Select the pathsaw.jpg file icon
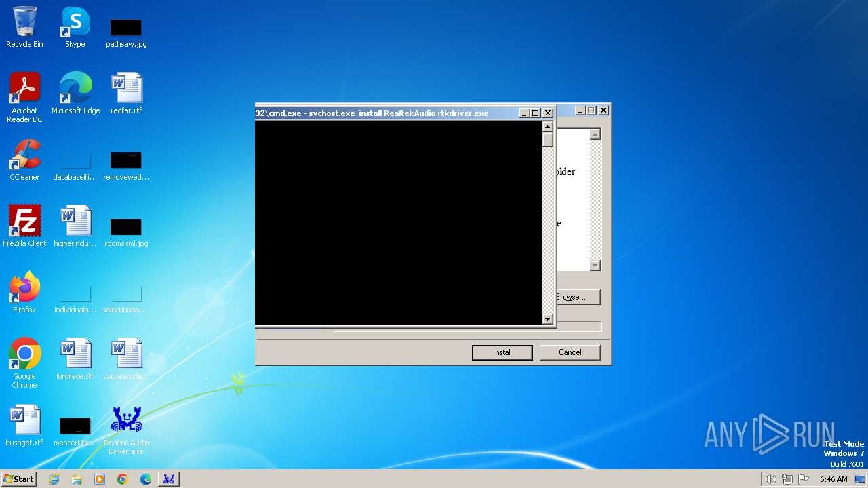This screenshot has height=488, width=868. 126,33
